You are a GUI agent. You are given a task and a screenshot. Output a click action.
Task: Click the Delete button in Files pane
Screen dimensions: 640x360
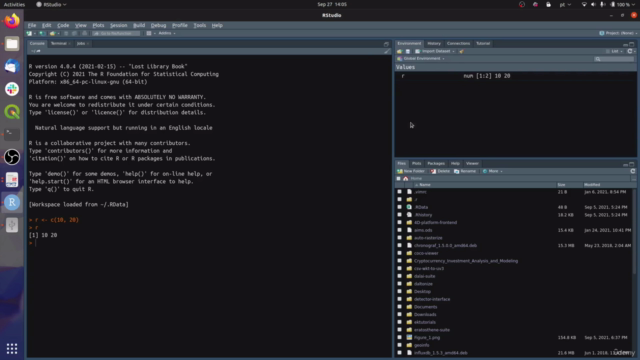(440, 171)
